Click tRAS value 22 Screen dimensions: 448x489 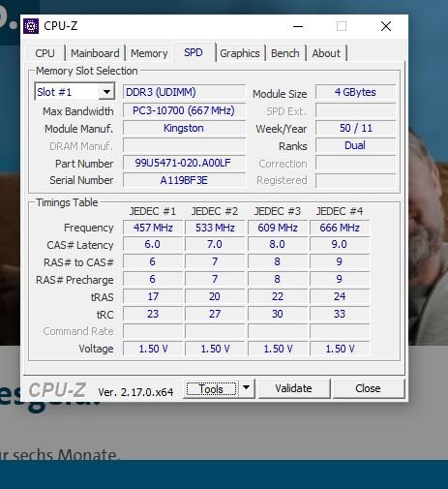click(x=278, y=296)
